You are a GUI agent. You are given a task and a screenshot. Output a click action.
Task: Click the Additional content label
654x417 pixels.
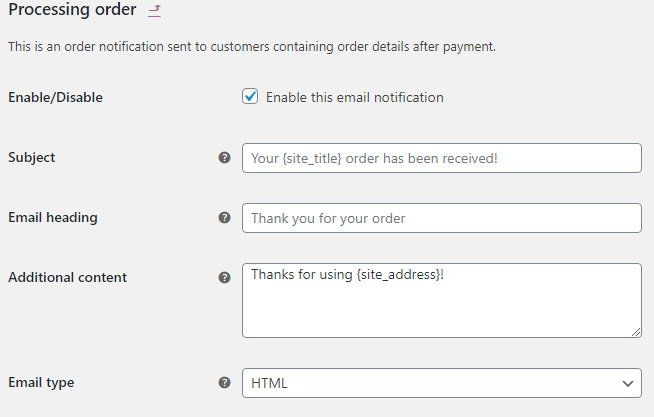pyautogui.click(x=68, y=277)
